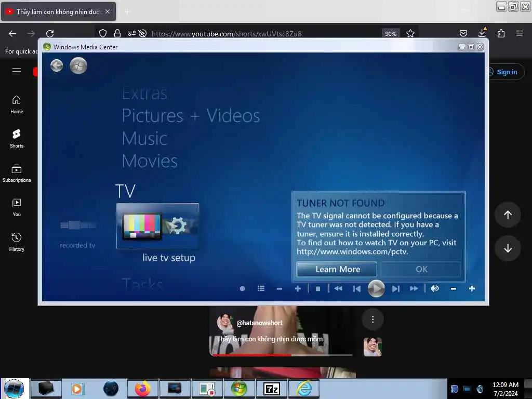Click the Firefox back arrow
This screenshot has height=399, width=532.
point(12,34)
